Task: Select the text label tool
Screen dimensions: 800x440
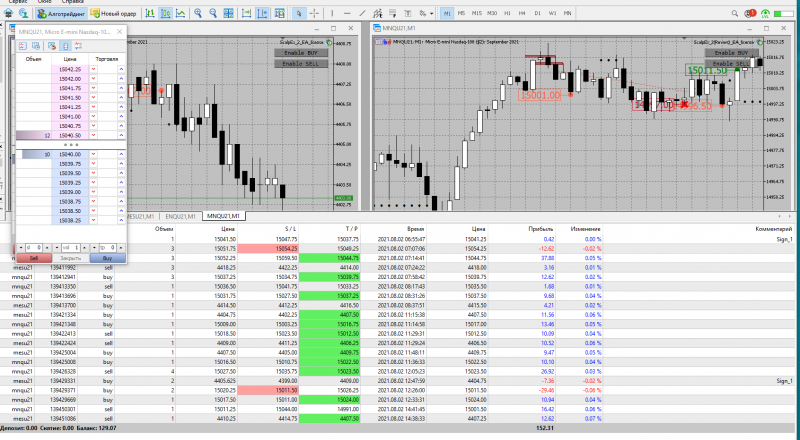Action: pos(408,13)
